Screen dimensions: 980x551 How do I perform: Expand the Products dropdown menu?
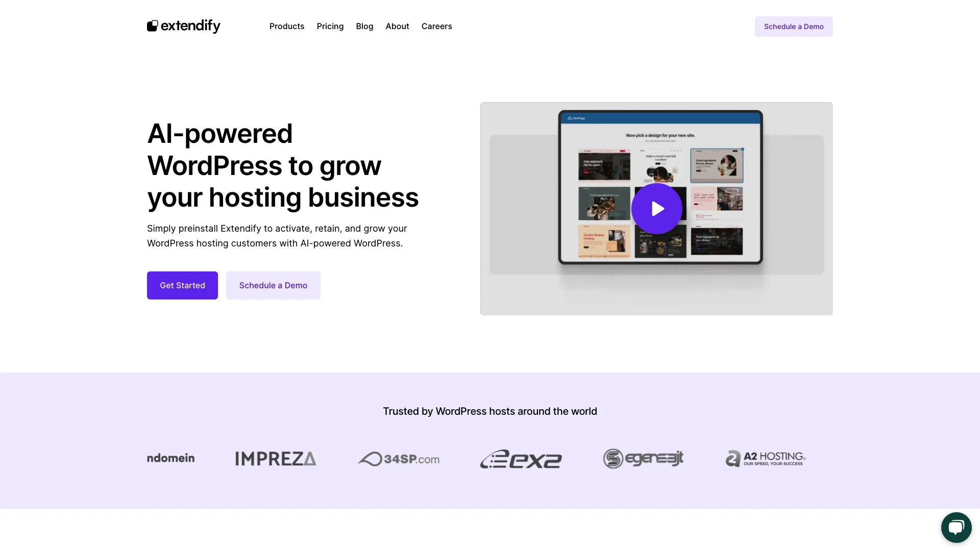click(x=287, y=26)
